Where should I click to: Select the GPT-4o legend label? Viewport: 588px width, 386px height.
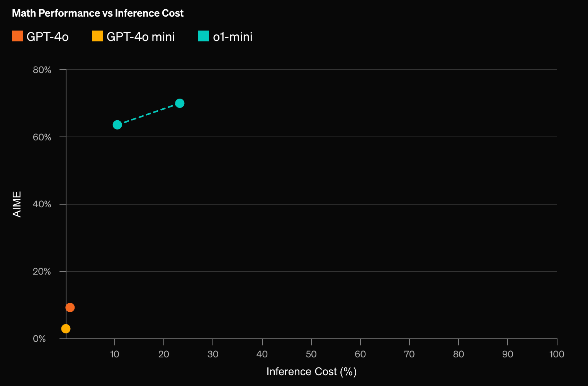click(48, 37)
